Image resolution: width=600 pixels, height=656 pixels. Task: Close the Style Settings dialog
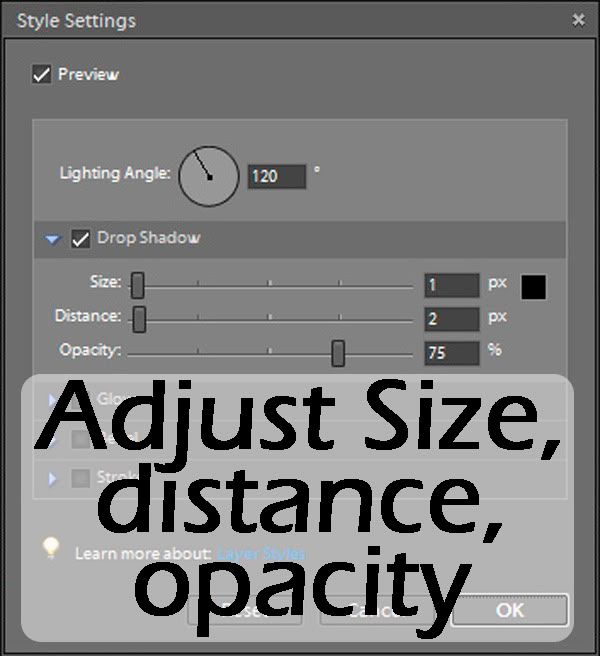tap(579, 20)
